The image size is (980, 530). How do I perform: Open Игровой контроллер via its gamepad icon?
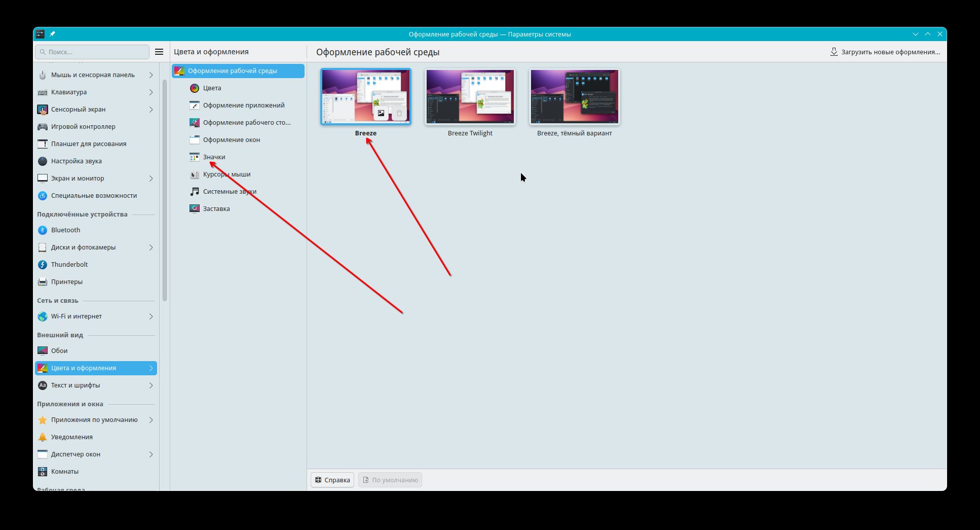click(x=43, y=127)
